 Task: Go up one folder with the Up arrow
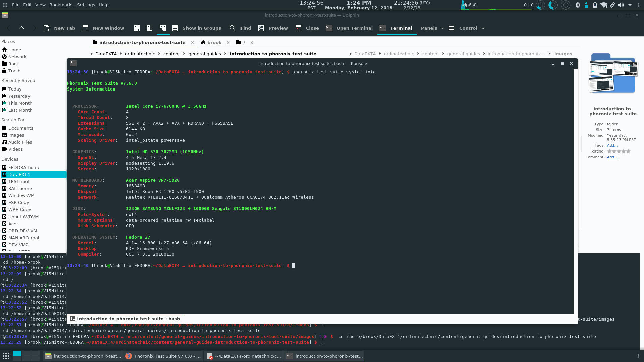[21, 28]
